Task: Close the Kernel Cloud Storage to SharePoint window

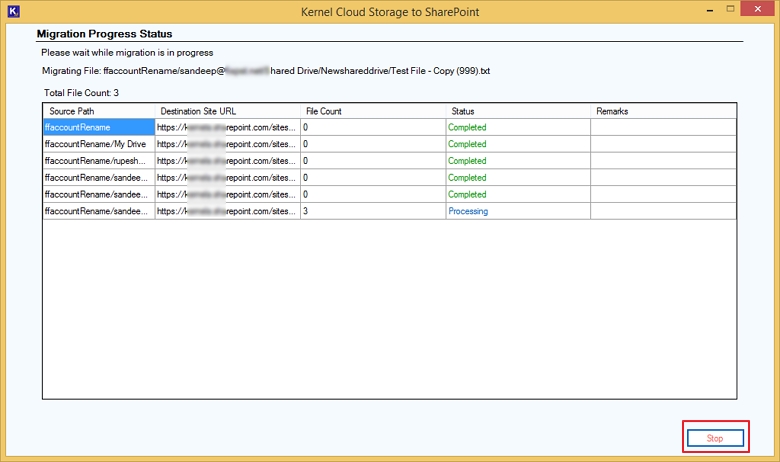Action: tap(758, 9)
